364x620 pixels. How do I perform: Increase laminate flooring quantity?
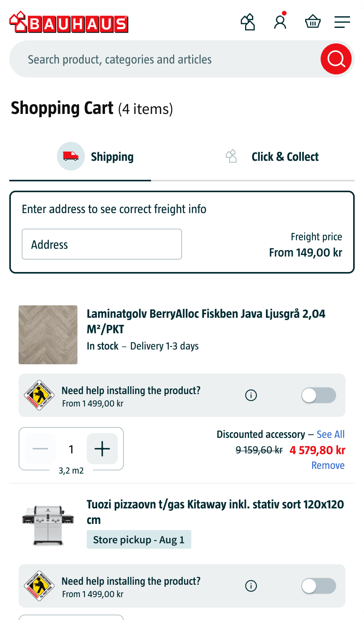pos(102,449)
